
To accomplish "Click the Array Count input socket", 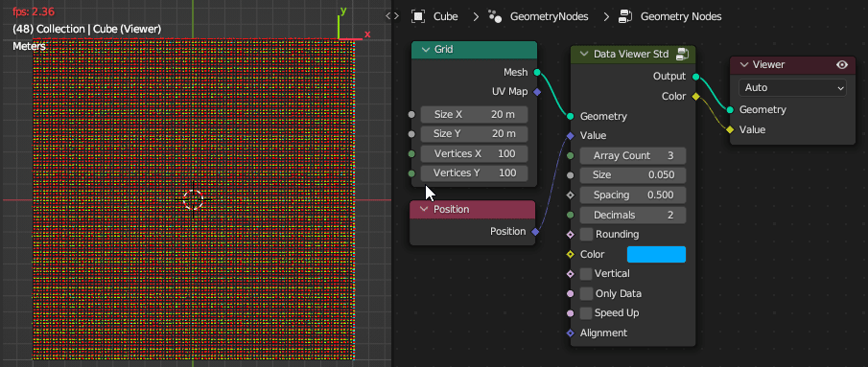I will point(571,156).
